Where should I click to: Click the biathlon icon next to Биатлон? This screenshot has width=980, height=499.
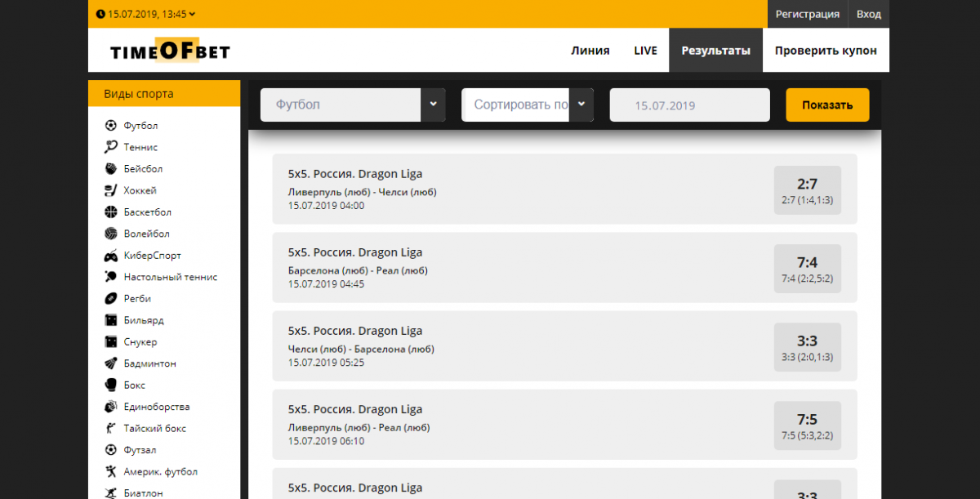tap(111, 492)
